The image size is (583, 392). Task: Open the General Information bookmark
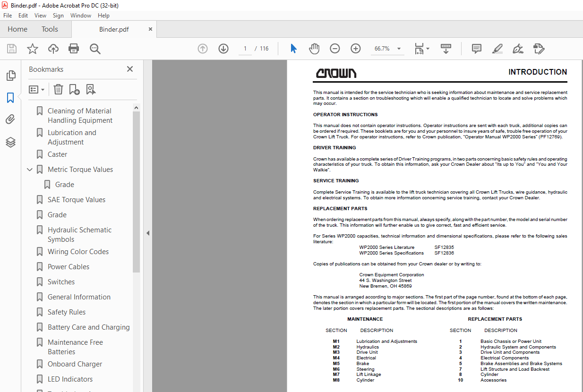pos(79,297)
